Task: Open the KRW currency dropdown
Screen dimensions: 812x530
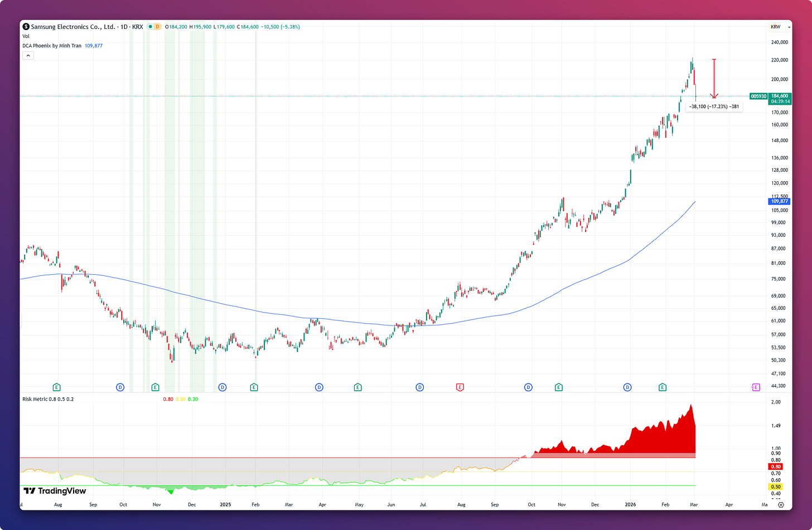Action: pos(780,27)
